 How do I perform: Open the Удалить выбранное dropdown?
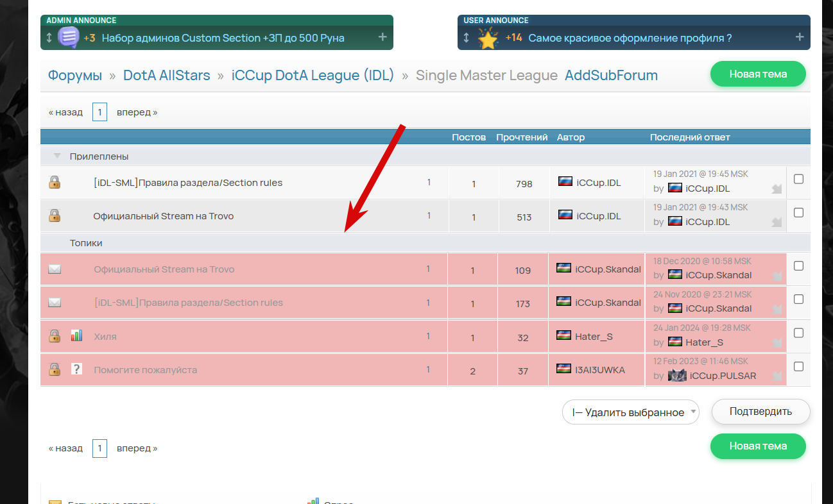[631, 412]
